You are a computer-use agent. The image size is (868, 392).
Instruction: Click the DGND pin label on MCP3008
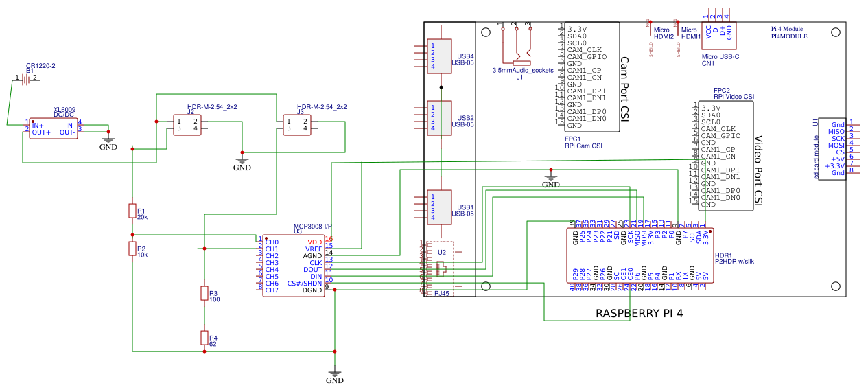pos(313,290)
